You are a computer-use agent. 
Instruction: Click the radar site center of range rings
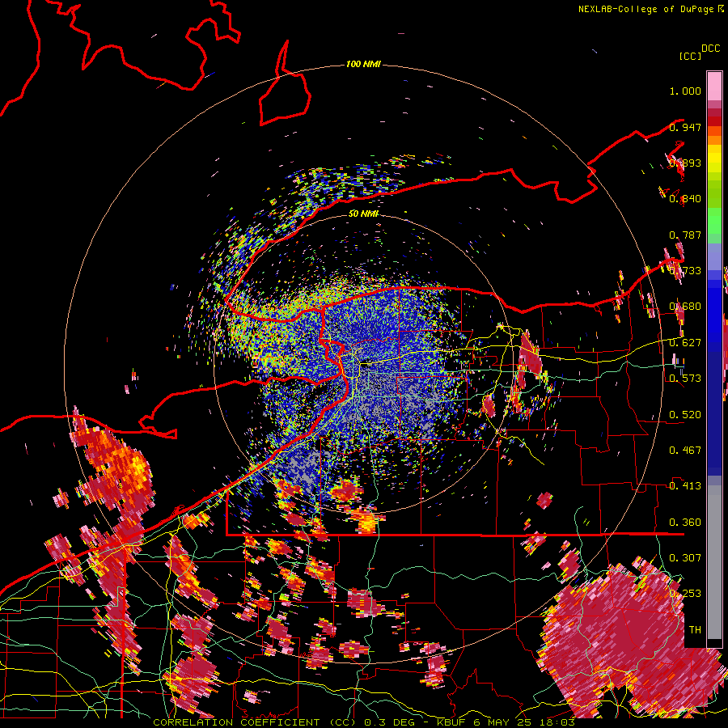point(363,363)
